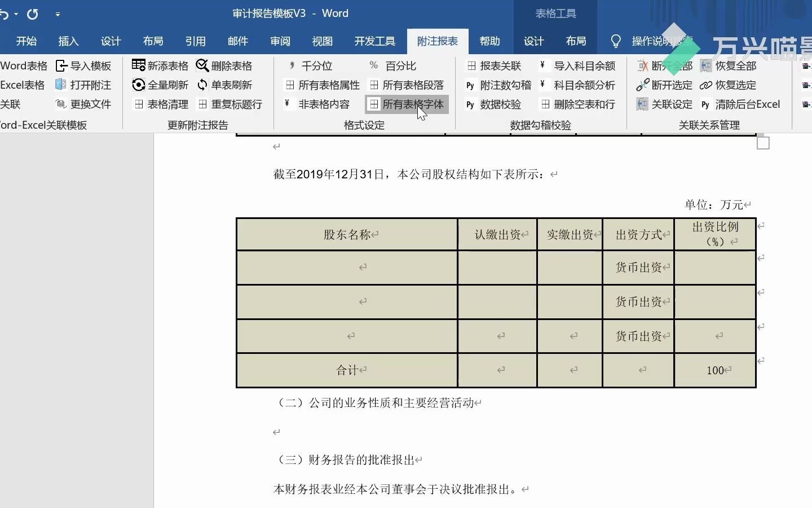812x508 pixels.
Task: Click 所有表格段落 all table paragraphs
Action: [x=407, y=85]
